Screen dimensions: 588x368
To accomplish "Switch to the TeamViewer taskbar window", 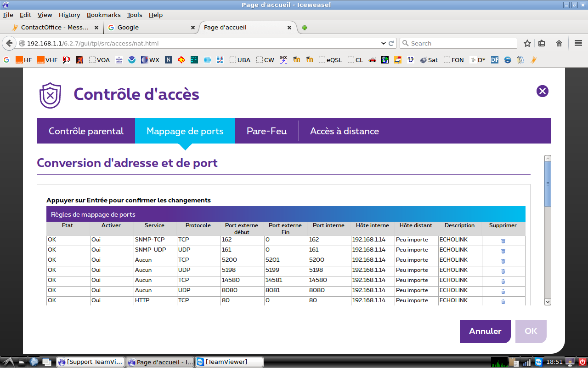I will (229, 362).
